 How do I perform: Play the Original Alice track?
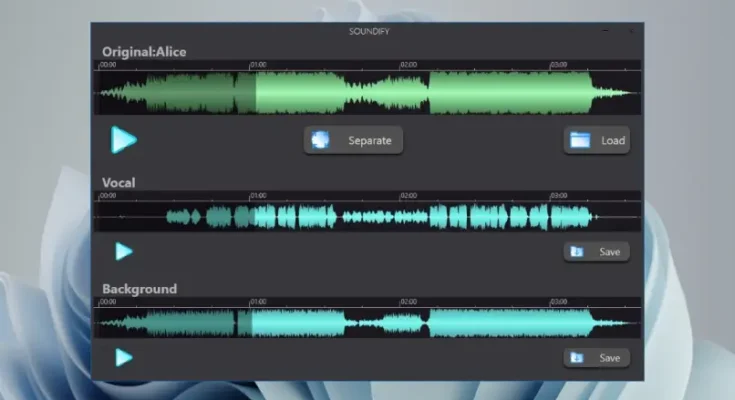(123, 140)
